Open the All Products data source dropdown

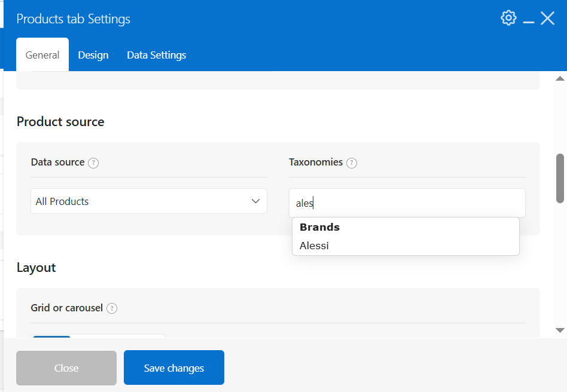pyautogui.click(x=149, y=201)
